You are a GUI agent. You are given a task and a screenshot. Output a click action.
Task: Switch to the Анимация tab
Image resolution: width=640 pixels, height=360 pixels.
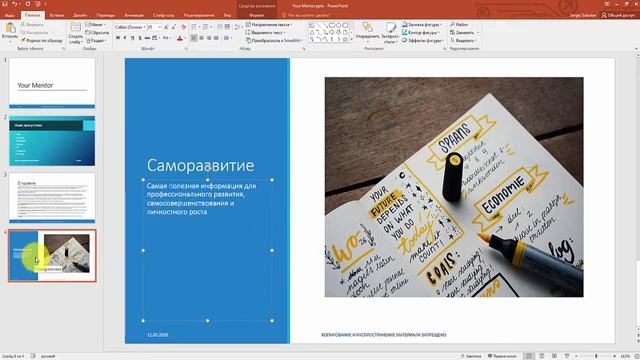(134, 15)
